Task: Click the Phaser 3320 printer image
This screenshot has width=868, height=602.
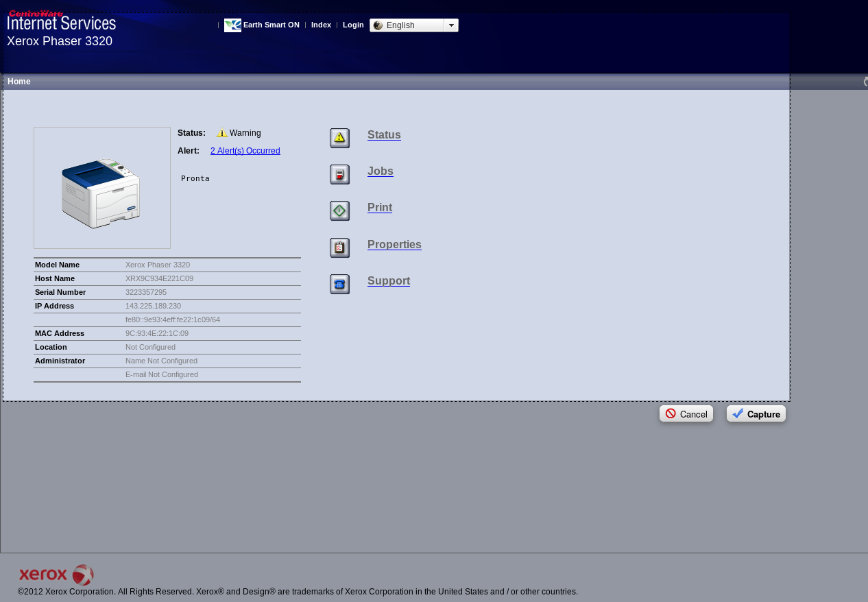Action: (101, 193)
